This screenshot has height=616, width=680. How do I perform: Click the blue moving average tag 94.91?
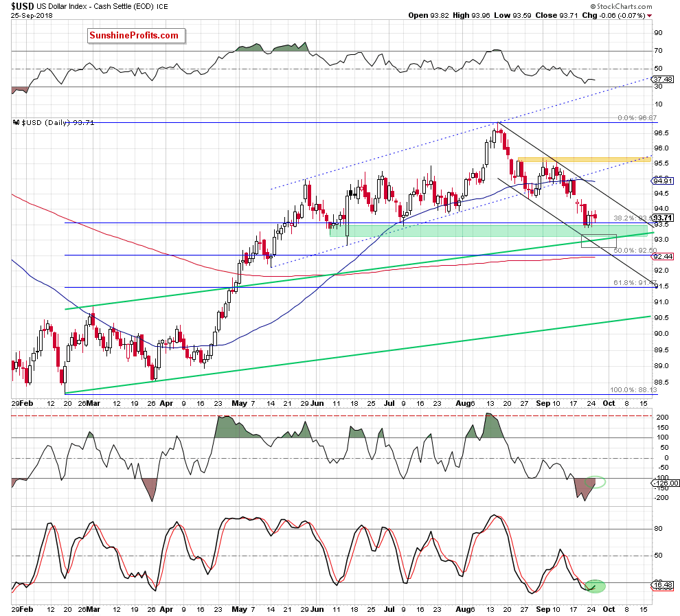(x=663, y=181)
